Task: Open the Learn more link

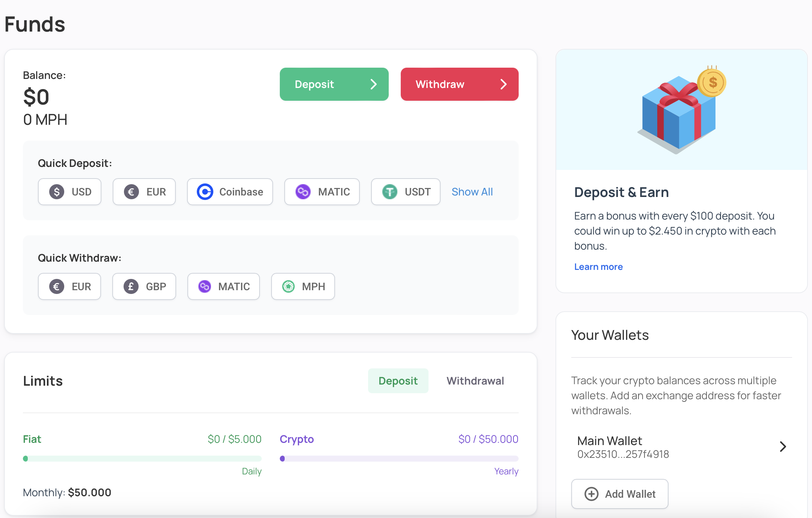Action: click(598, 267)
